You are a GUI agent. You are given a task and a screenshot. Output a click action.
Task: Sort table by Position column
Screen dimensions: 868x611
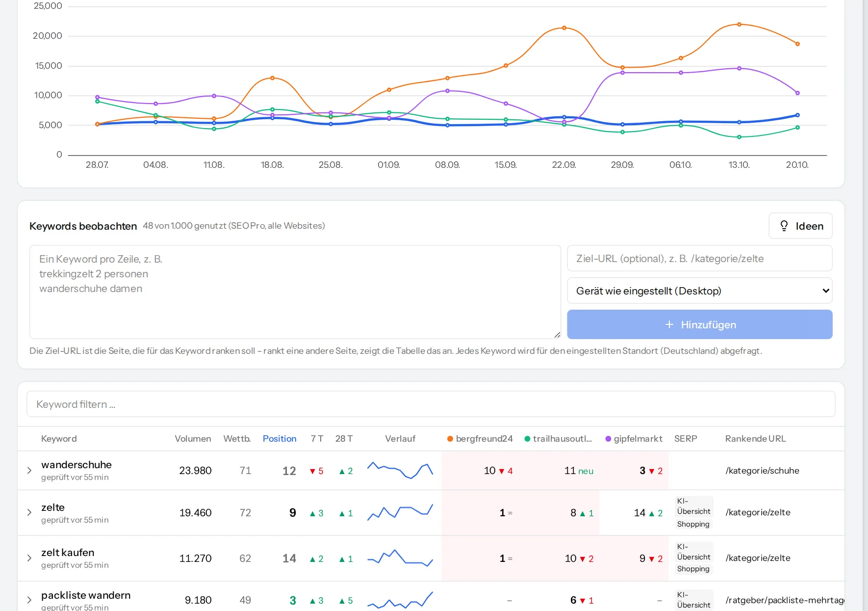(280, 439)
